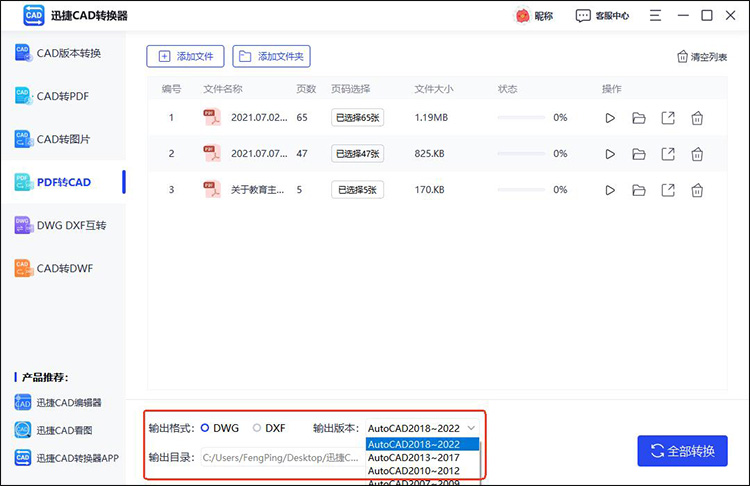Click the PDF icon of row 2
This screenshot has height=486, width=750.
(212, 154)
